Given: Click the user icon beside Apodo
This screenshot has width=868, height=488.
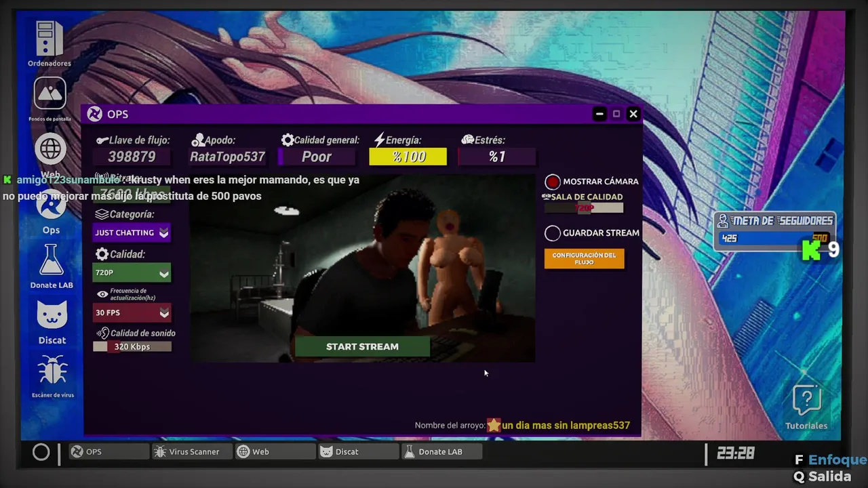Looking at the screenshot, I should 198,140.
